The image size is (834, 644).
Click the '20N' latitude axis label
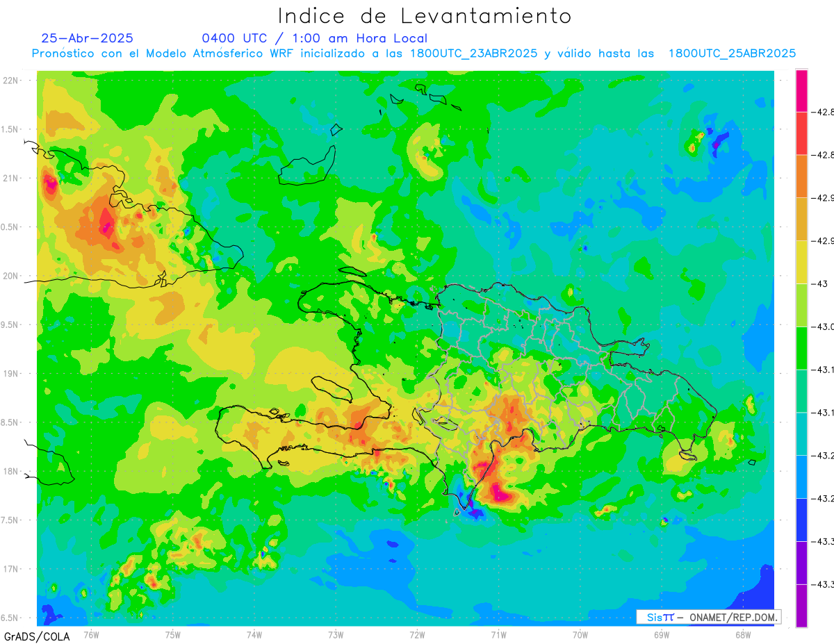(12, 276)
